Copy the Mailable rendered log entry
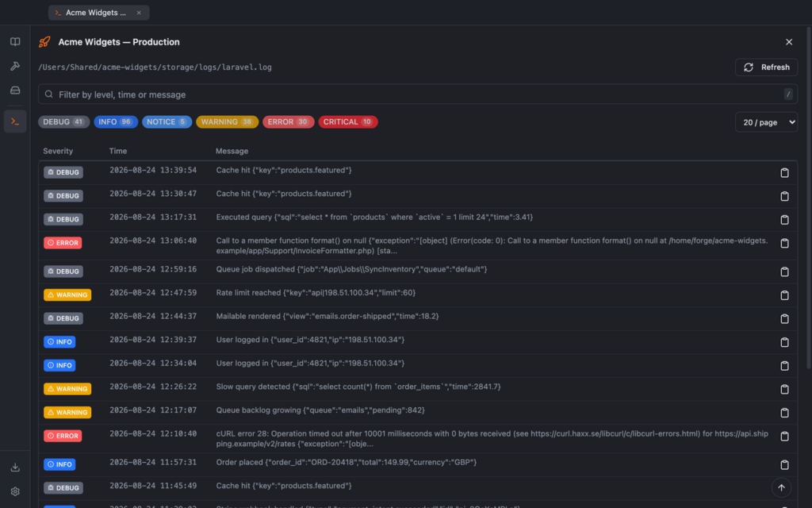Image resolution: width=812 pixels, height=508 pixels. coord(784,319)
